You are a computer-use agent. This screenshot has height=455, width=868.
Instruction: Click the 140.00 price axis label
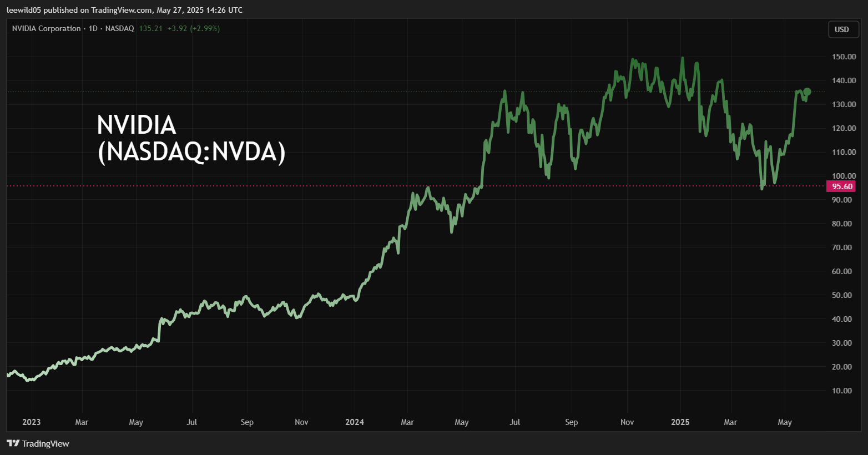point(844,80)
